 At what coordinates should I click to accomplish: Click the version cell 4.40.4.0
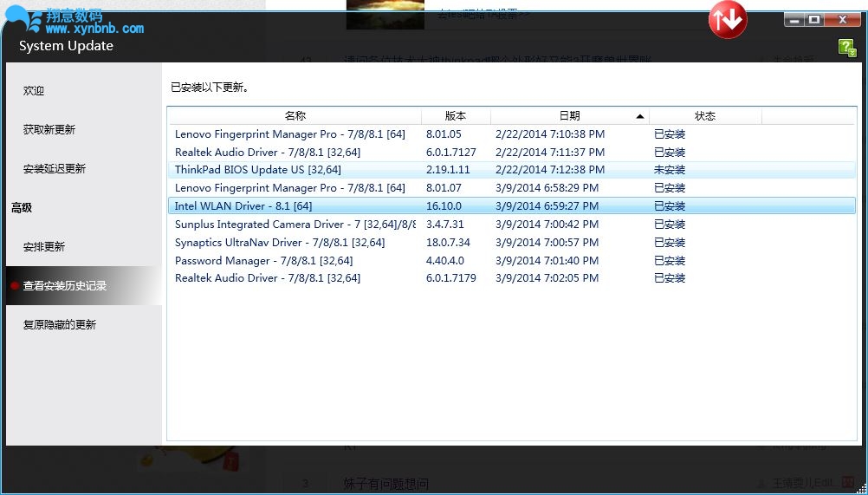click(445, 260)
